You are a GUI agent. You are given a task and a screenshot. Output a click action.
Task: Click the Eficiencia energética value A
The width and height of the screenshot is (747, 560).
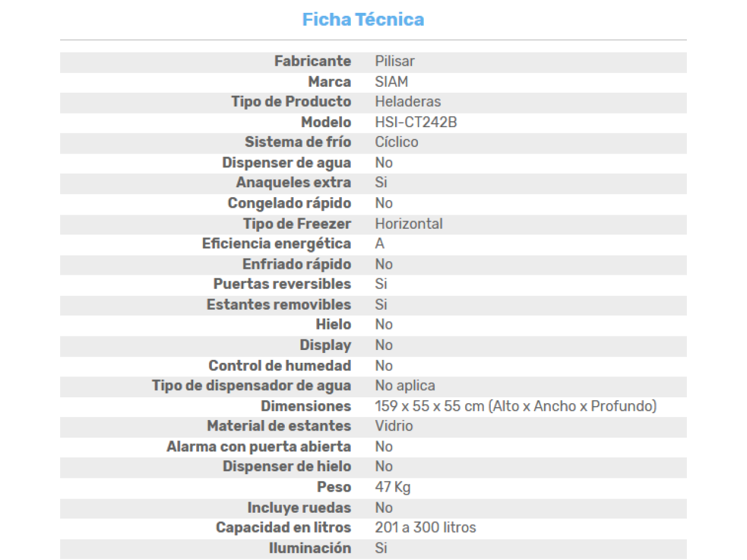pos(380,244)
